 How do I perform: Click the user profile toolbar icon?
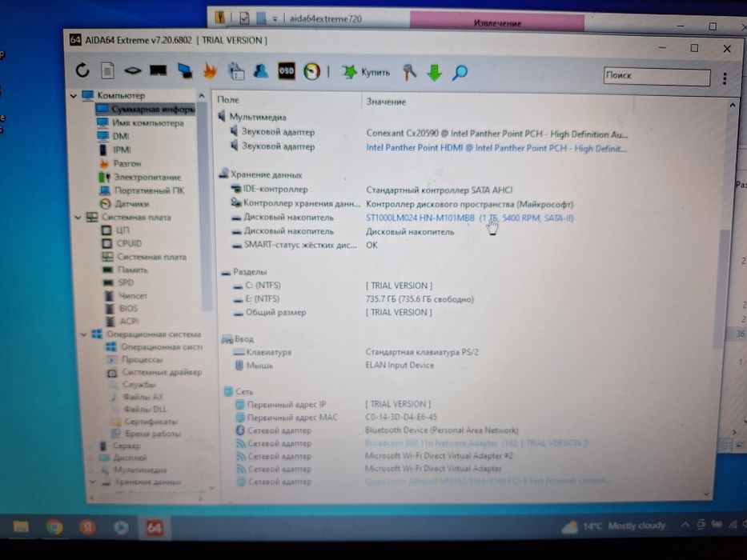[260, 71]
